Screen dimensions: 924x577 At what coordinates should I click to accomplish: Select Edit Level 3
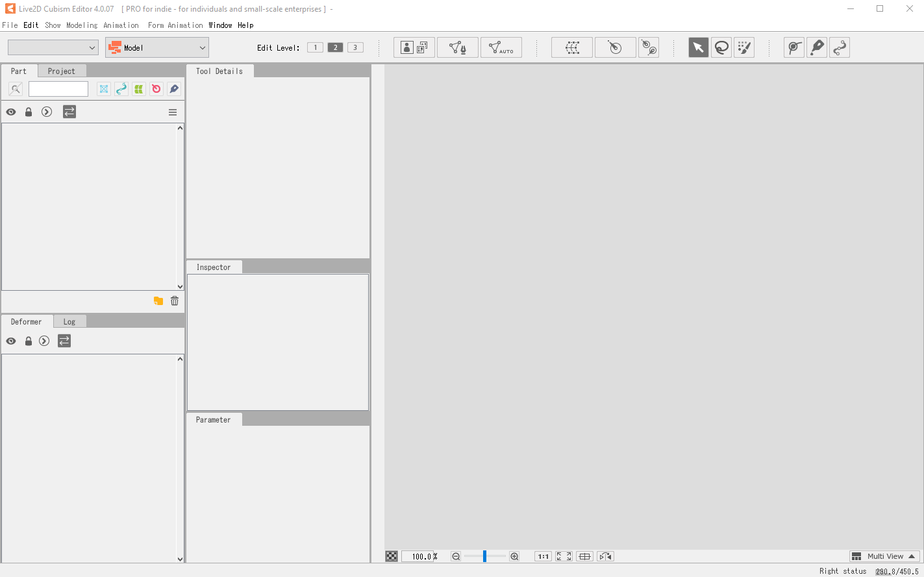(355, 47)
